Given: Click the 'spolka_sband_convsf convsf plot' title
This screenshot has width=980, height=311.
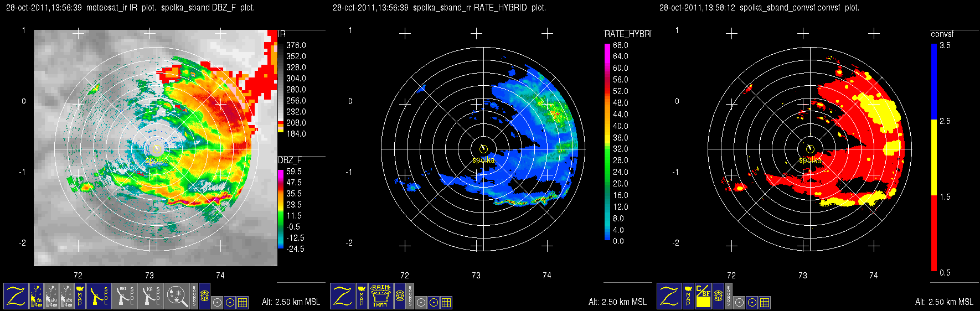Looking at the screenshot, I should [x=800, y=8].
